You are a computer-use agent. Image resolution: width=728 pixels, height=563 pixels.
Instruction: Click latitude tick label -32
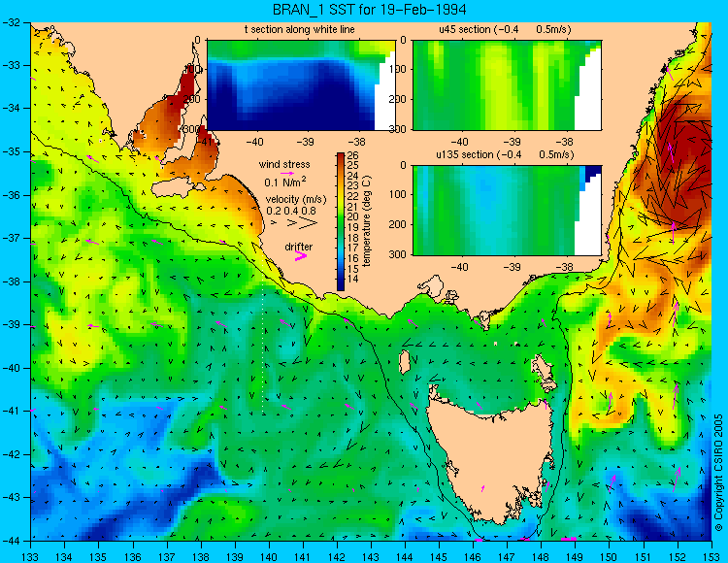coord(12,22)
